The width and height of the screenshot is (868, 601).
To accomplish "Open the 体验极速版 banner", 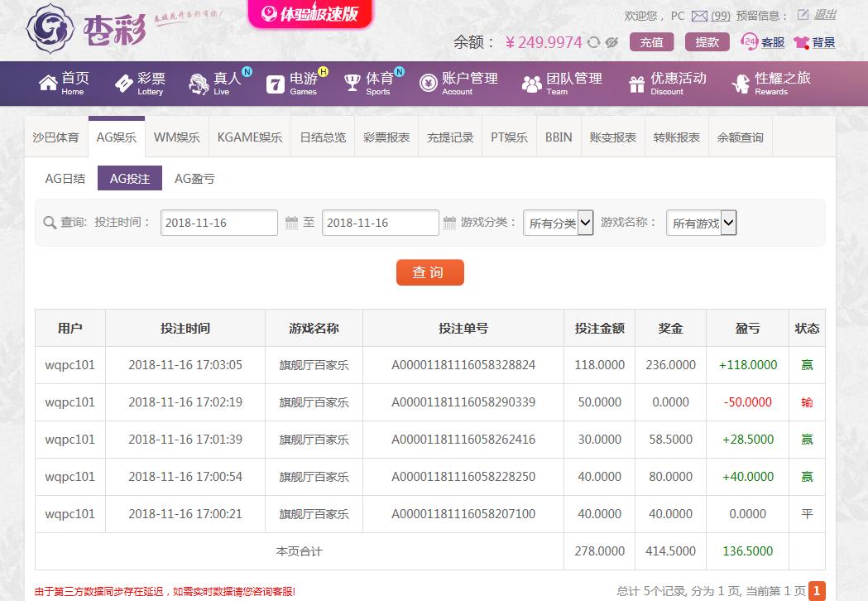I will tap(310, 13).
